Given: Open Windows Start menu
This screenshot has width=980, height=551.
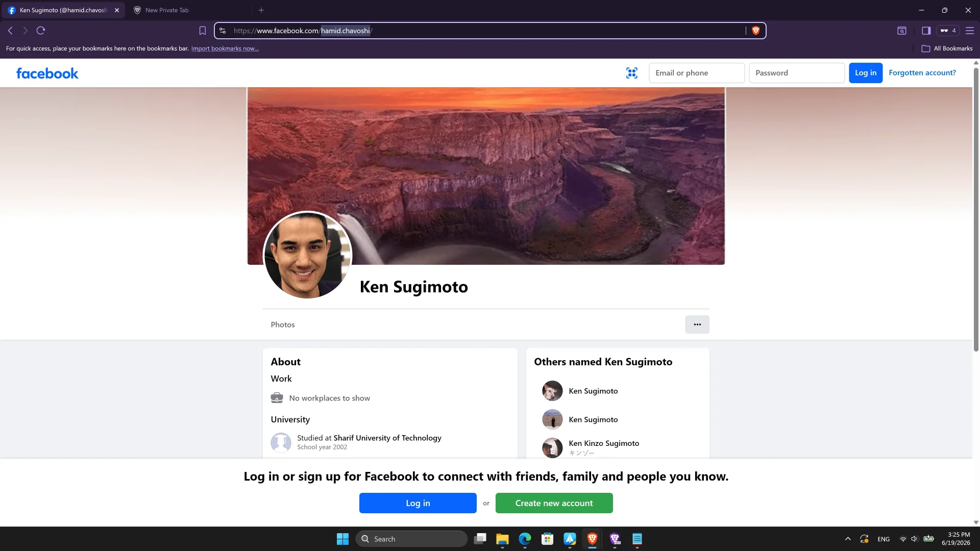Looking at the screenshot, I should point(342,539).
